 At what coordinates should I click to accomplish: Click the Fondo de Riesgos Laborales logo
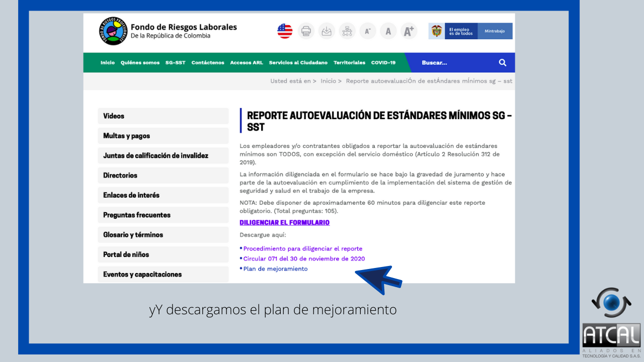point(114,31)
